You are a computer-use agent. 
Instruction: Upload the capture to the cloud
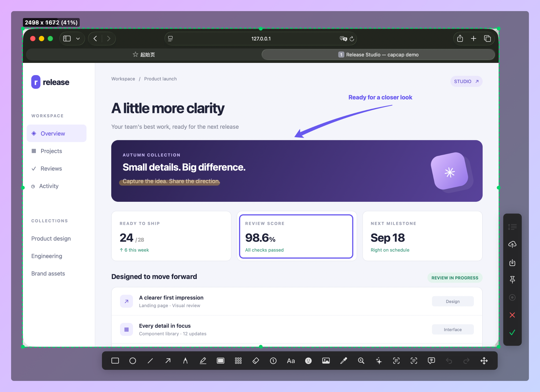click(x=512, y=244)
